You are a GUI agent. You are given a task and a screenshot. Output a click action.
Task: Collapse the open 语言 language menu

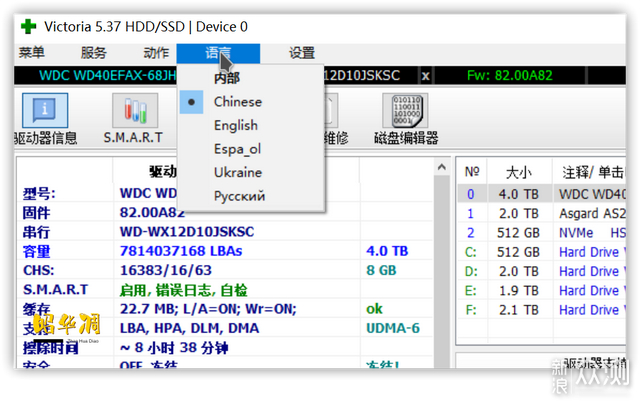[x=217, y=54]
